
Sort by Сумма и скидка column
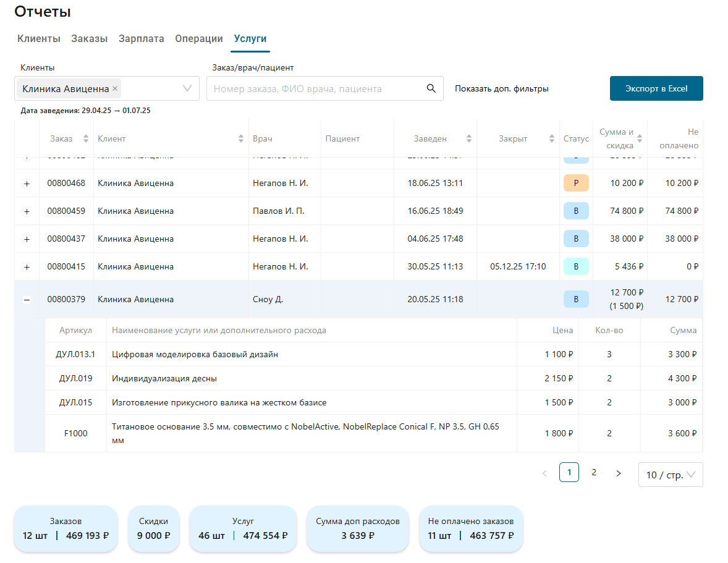tap(640, 139)
